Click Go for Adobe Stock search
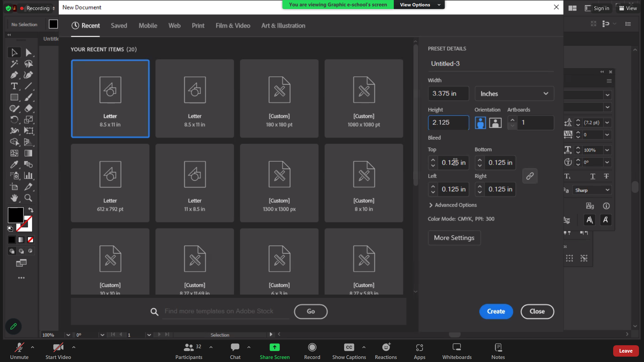The width and height of the screenshot is (644, 362). pyautogui.click(x=311, y=311)
